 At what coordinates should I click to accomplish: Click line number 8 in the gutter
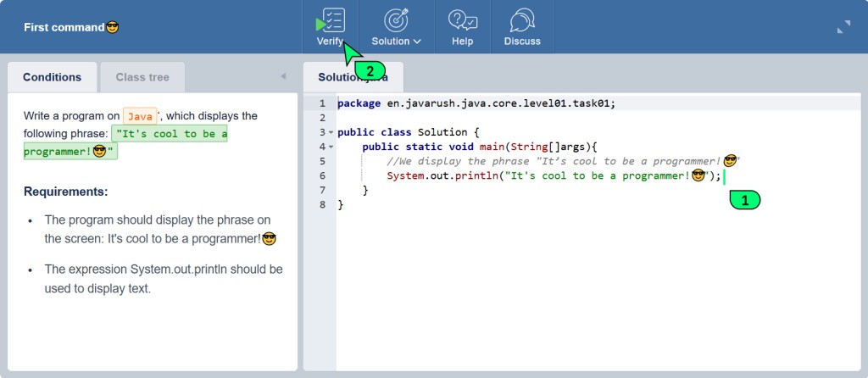[x=321, y=205]
